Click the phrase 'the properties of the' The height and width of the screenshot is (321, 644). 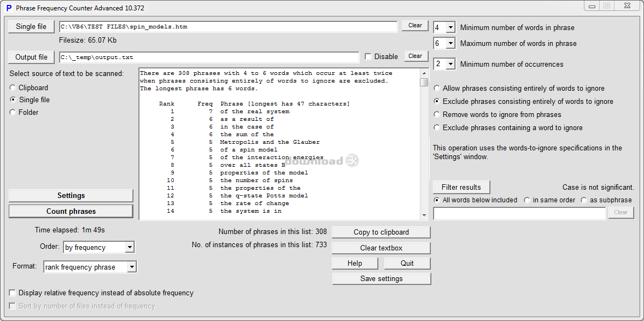[x=260, y=188]
